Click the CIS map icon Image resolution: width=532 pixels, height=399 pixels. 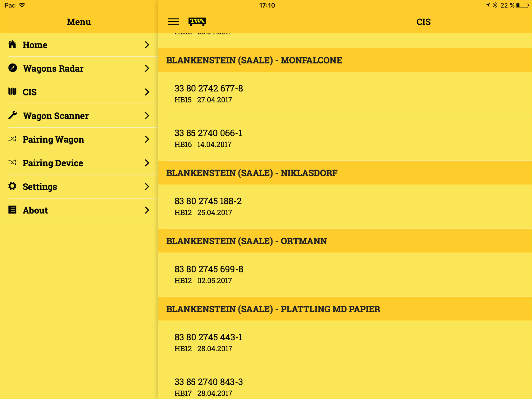coord(12,91)
